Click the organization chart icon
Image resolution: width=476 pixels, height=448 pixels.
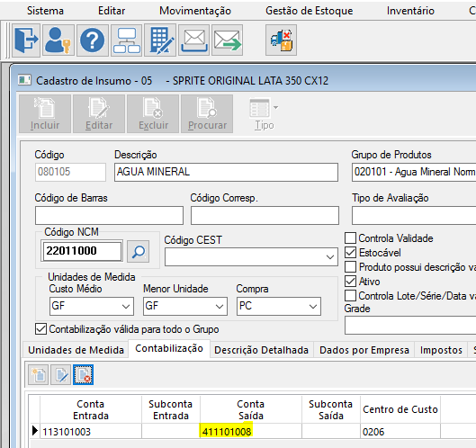127,40
